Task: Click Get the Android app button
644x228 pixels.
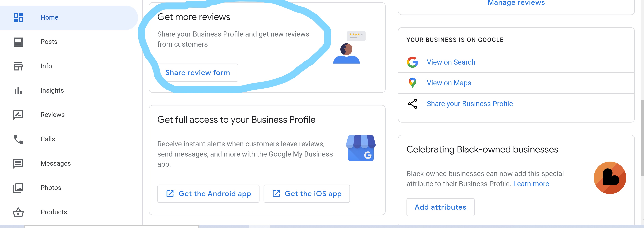Action: click(208, 194)
